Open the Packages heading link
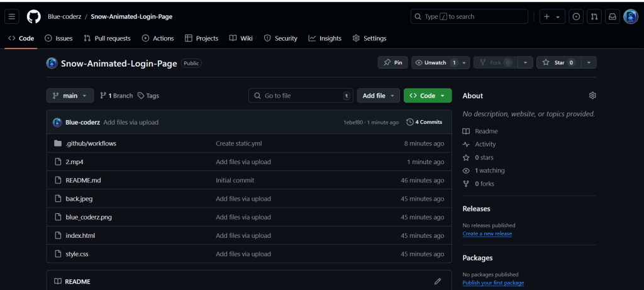Viewport: 644px width, 290px height. [x=478, y=257]
